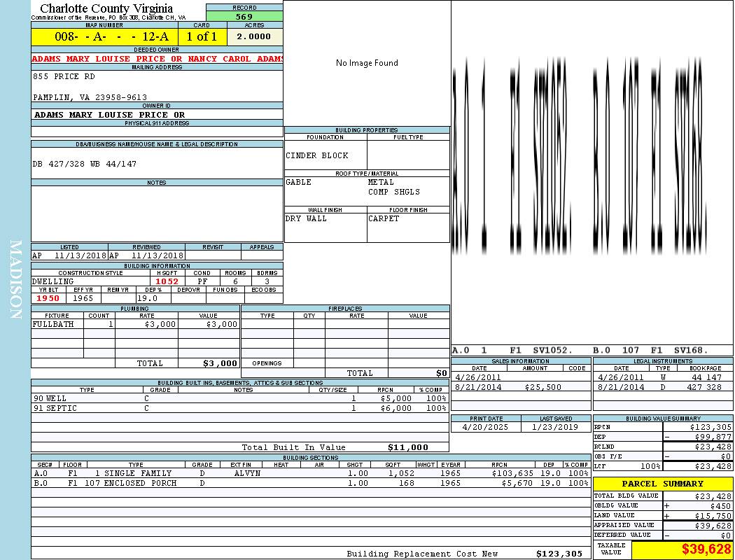Screen dimensions: 735x560
Task: Click the DEP value $99,877
Action: click(x=713, y=437)
